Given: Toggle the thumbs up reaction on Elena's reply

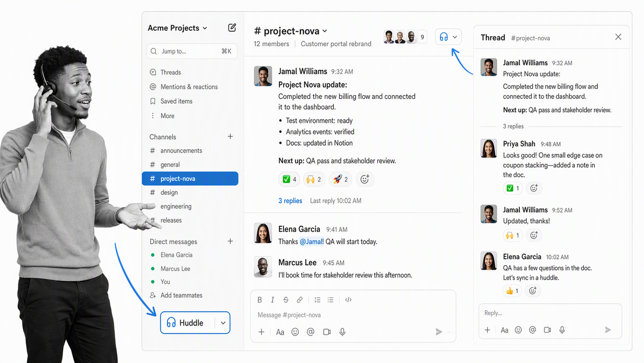Looking at the screenshot, I should (x=513, y=290).
